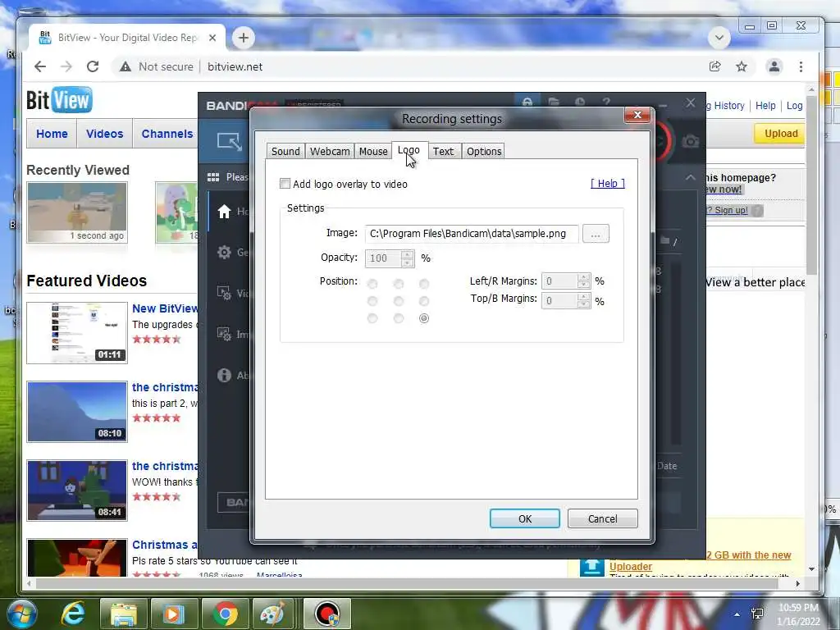Click the Opacity value field

[383, 258]
